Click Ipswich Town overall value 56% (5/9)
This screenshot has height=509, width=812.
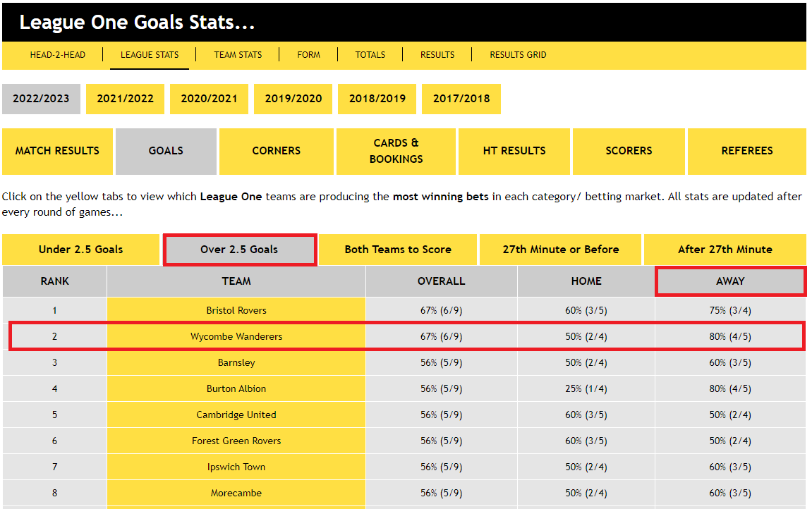coord(441,467)
